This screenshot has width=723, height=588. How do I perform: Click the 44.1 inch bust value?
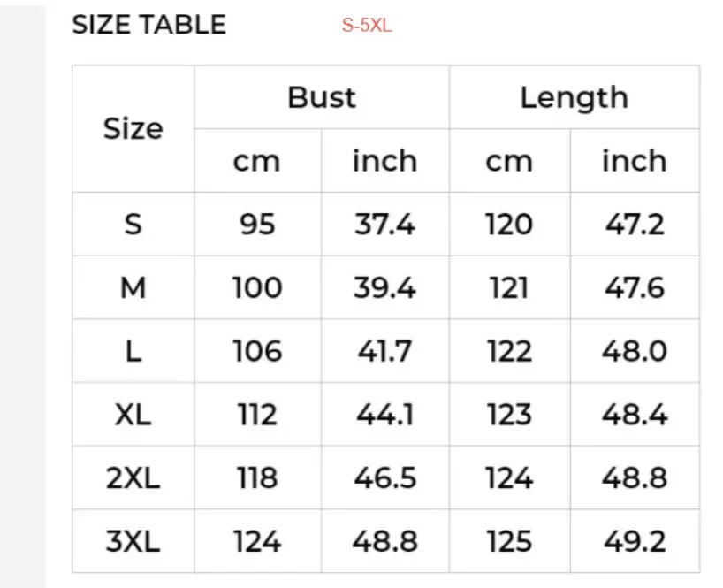pyautogui.click(x=384, y=415)
